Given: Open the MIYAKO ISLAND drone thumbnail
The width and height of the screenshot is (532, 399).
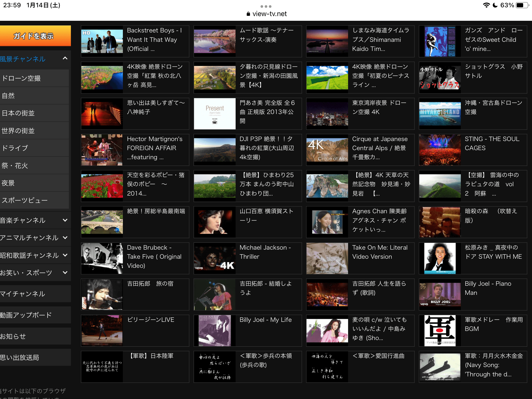Looking at the screenshot, I should click(x=440, y=114).
